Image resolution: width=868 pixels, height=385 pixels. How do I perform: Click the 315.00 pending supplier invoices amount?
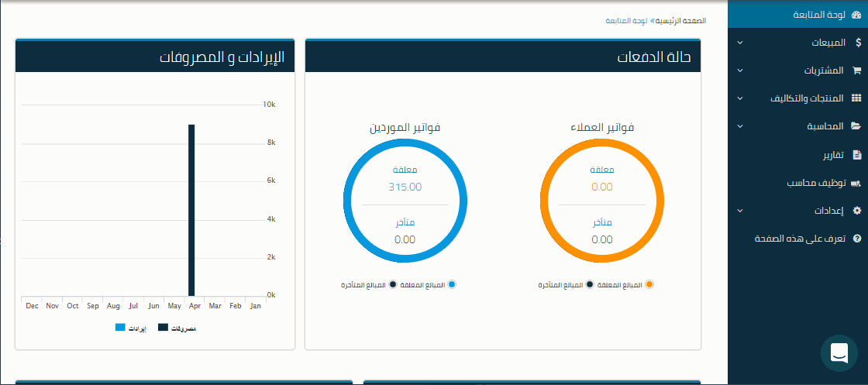[405, 187]
